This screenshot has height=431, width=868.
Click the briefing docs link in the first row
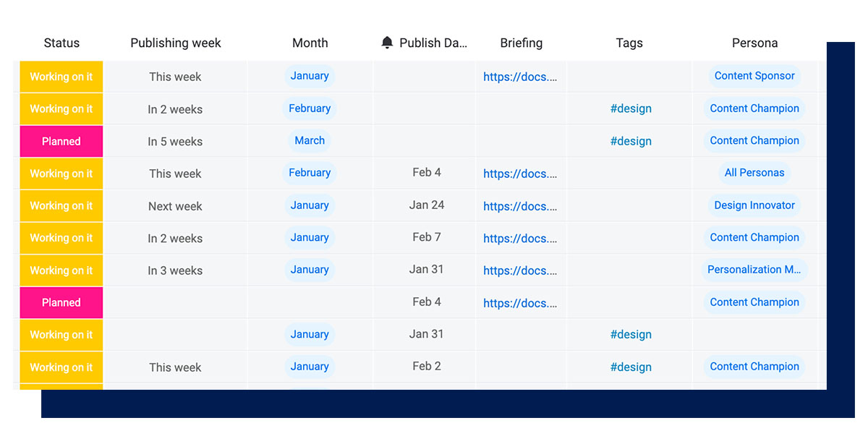(521, 76)
